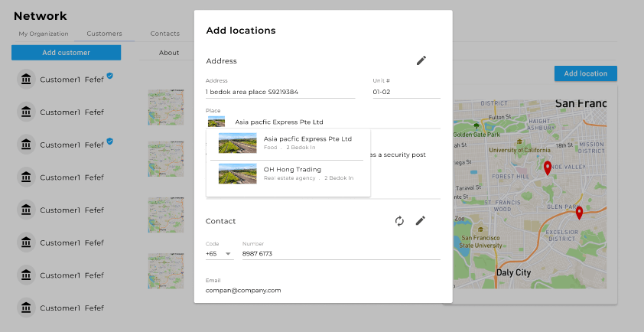
Task: Click the Contact section edit pencil icon
Action: pos(420,221)
